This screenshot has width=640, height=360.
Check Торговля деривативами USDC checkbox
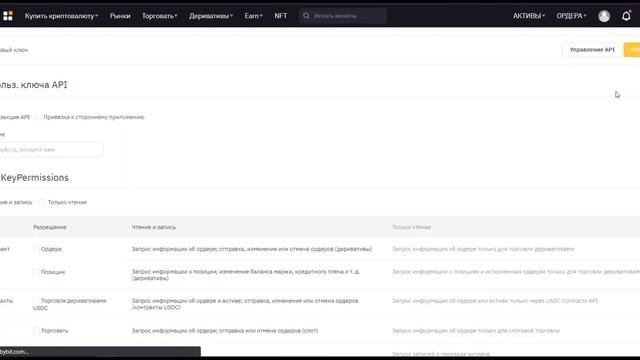point(36,301)
